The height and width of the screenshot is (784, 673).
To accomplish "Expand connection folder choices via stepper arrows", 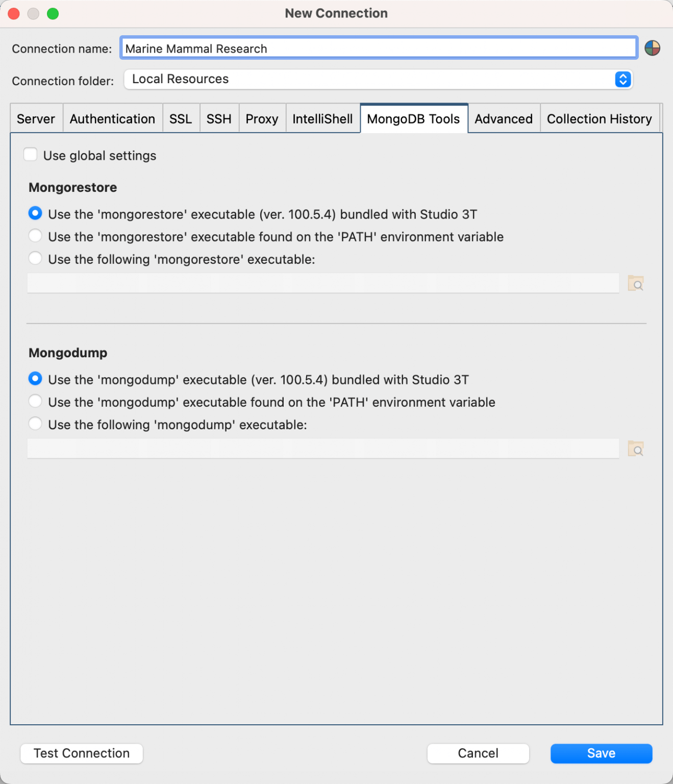I will click(x=622, y=80).
